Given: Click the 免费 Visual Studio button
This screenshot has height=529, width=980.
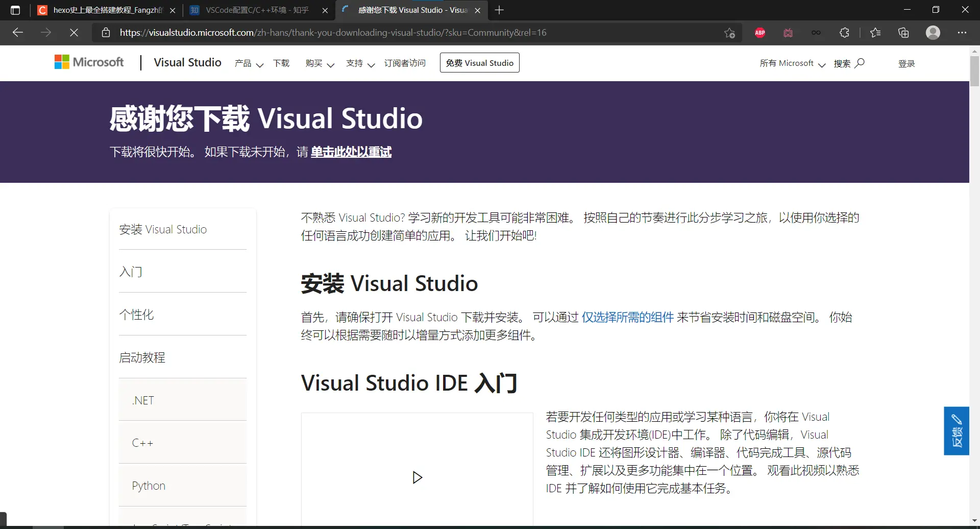Looking at the screenshot, I should pyautogui.click(x=479, y=63).
